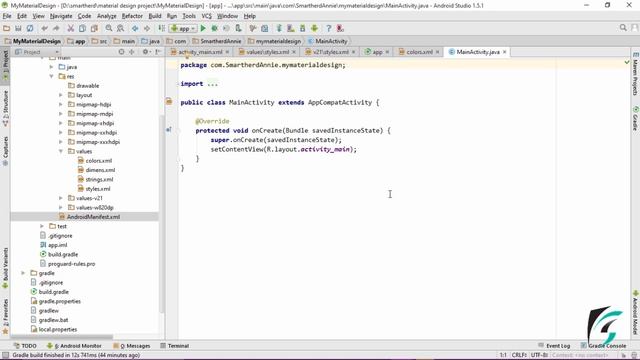Open the VCS menu

click(207, 16)
